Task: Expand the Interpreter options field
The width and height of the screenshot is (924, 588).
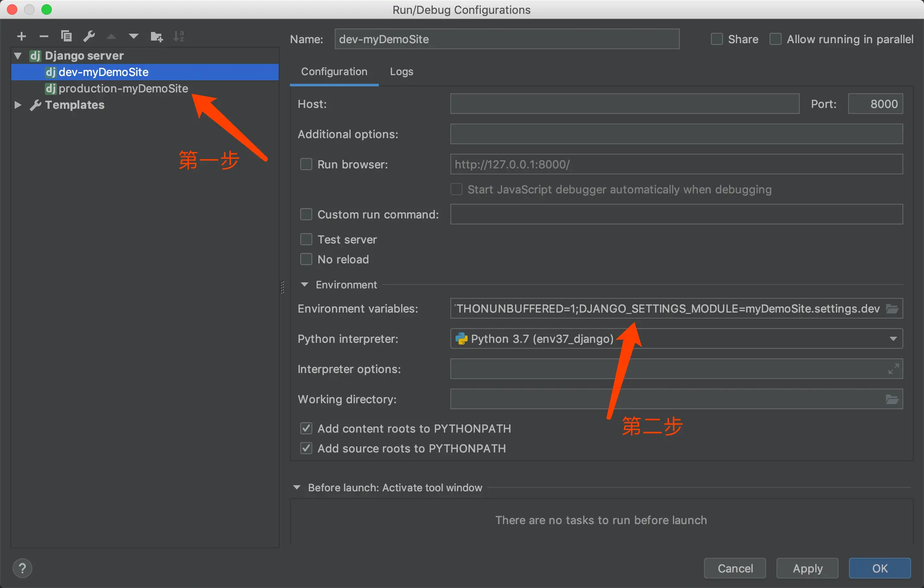Action: tap(893, 369)
